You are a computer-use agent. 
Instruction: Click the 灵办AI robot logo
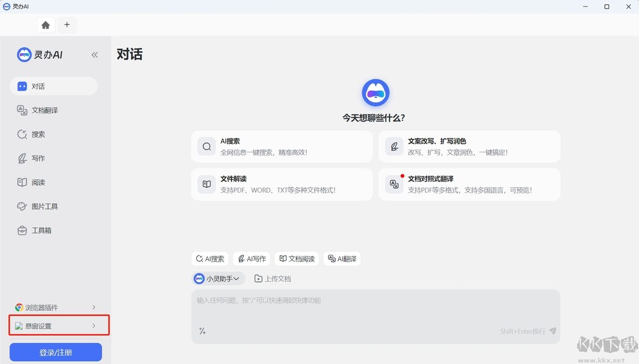(x=23, y=54)
